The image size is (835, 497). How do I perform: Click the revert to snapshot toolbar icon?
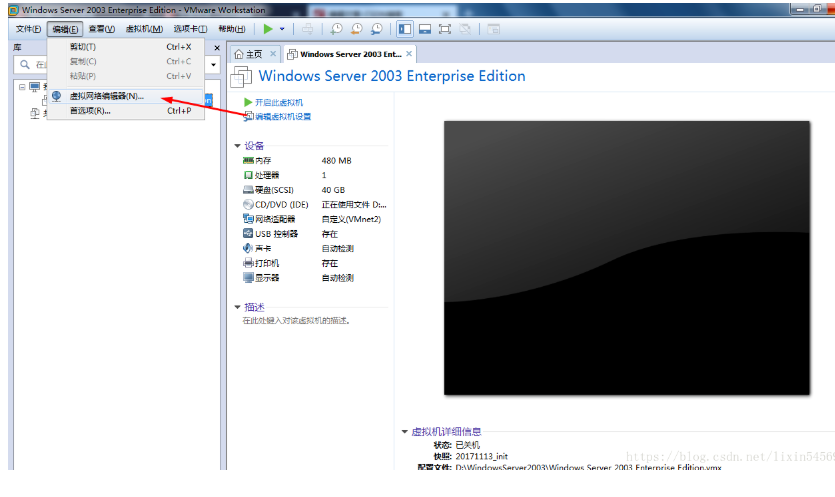(x=356, y=29)
